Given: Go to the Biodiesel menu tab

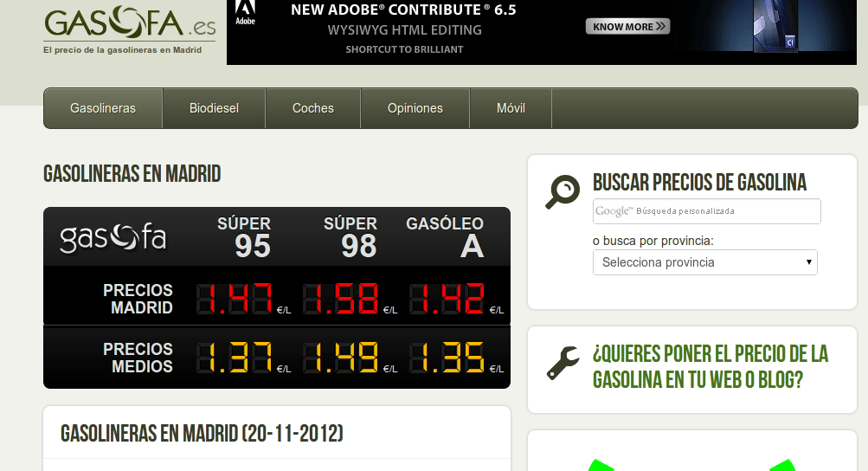Looking at the screenshot, I should 214,108.
